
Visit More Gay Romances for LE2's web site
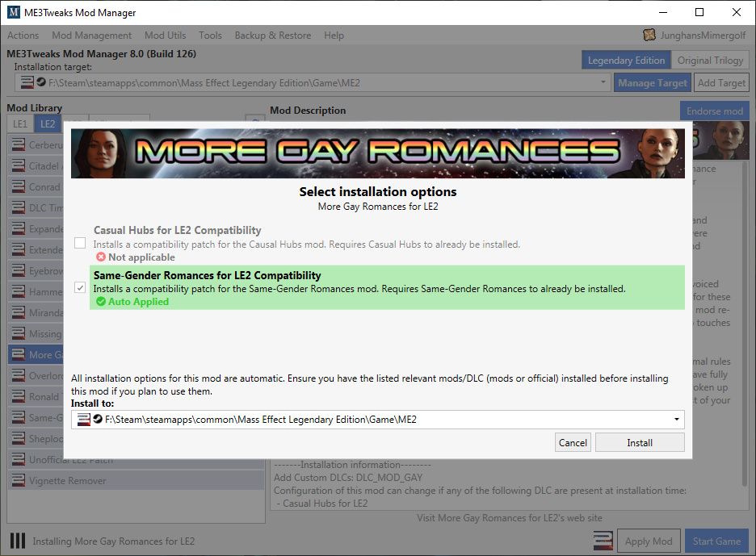coord(509,518)
